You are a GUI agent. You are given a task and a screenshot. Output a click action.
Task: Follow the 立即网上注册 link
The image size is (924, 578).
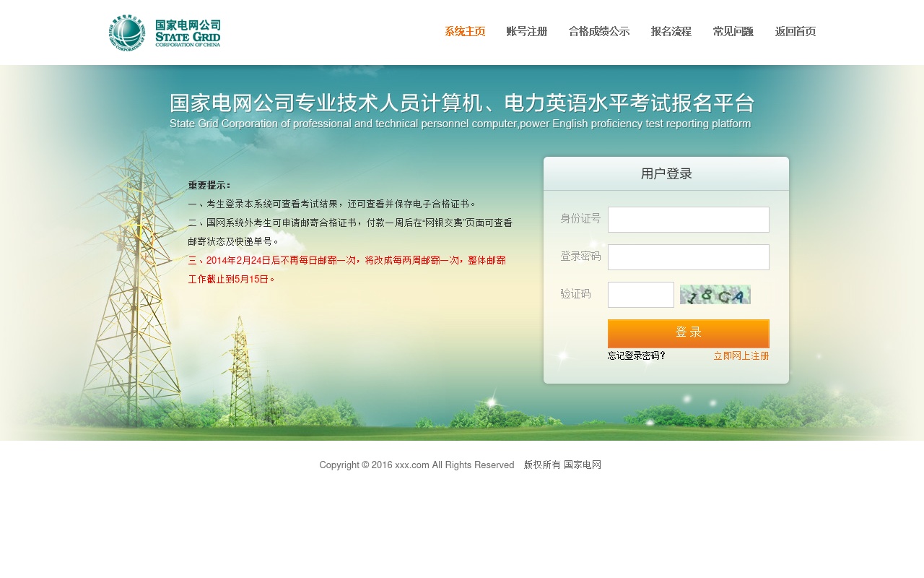click(741, 356)
